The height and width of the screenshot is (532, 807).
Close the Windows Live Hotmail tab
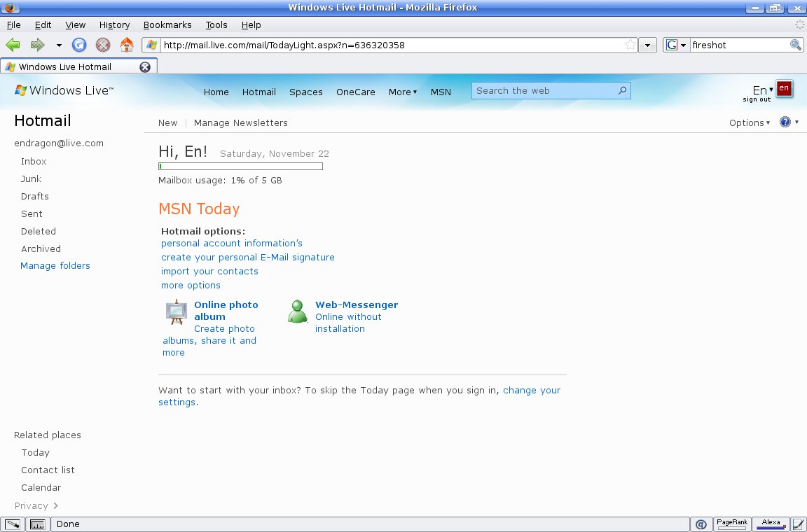tap(145, 67)
